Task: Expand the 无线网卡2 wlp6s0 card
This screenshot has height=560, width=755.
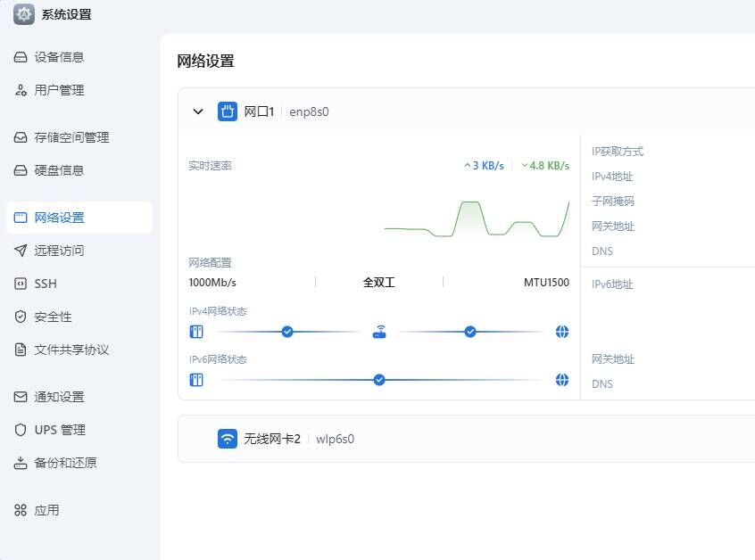Action: pos(466,439)
